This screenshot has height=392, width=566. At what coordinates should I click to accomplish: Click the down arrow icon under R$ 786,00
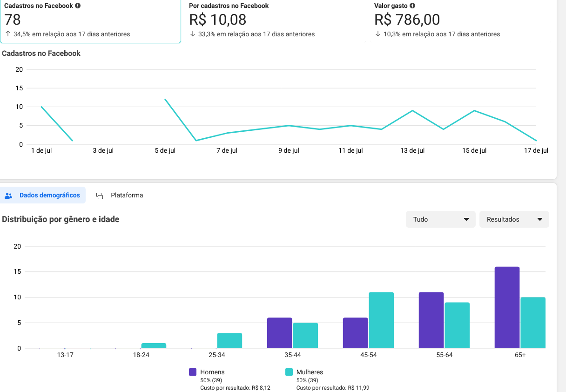click(x=378, y=34)
